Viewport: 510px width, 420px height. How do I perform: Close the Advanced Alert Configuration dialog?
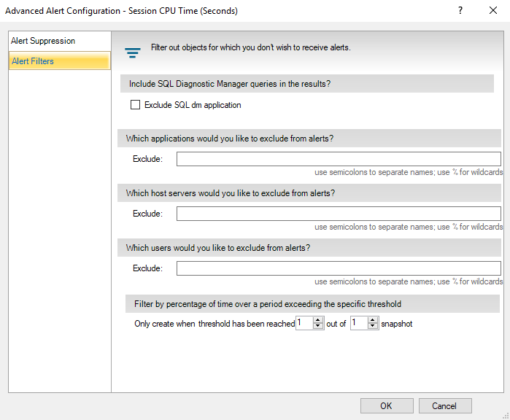point(493,11)
